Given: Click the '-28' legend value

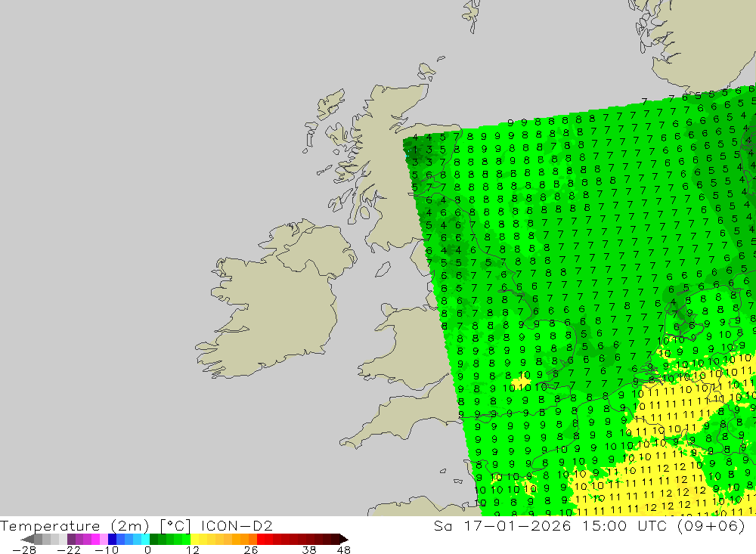Looking at the screenshot, I should click(24, 550).
